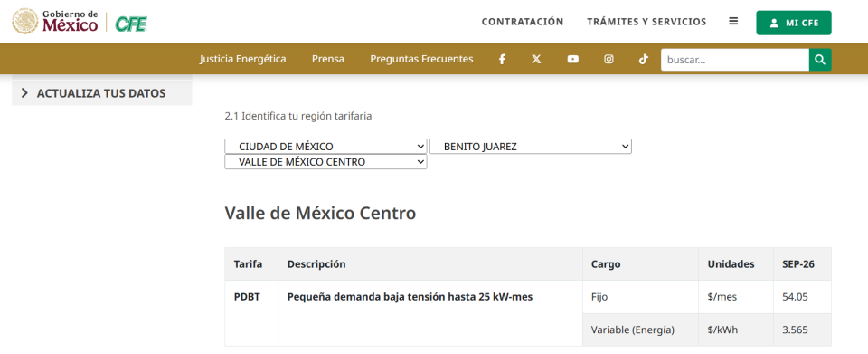Go to Prensa page

coord(327,59)
